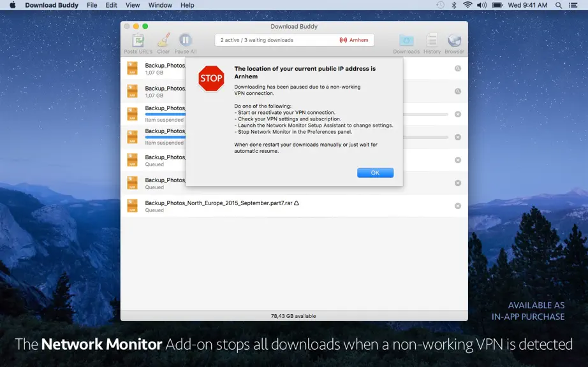
Task: Open the File menu
Action: coord(92,5)
